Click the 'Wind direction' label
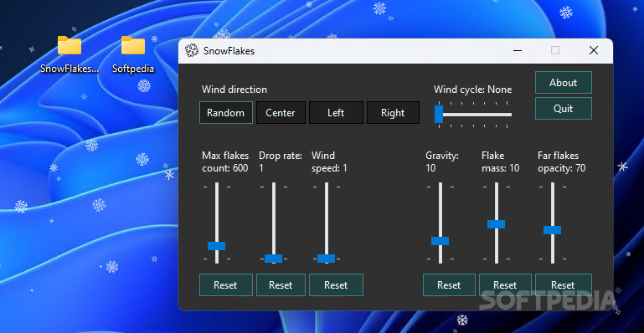This screenshot has width=644, height=333. [234, 90]
